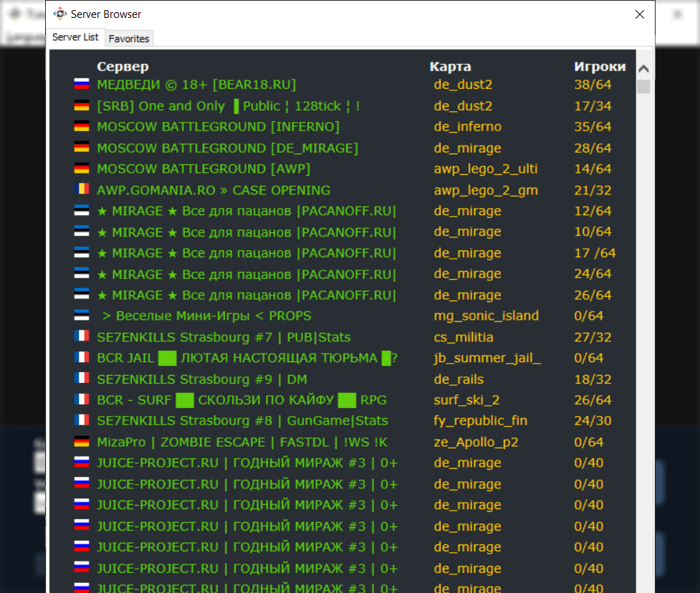This screenshot has height=593, width=700.
Task: Click the player count '17/34'
Action: (593, 106)
